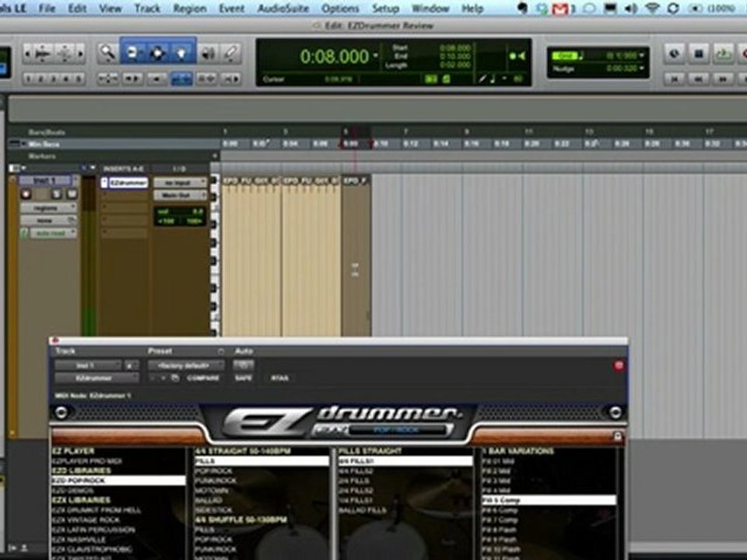Image resolution: width=747 pixels, height=560 pixels.
Task: Click the audio waveform zoom button
Action: tap(44, 54)
